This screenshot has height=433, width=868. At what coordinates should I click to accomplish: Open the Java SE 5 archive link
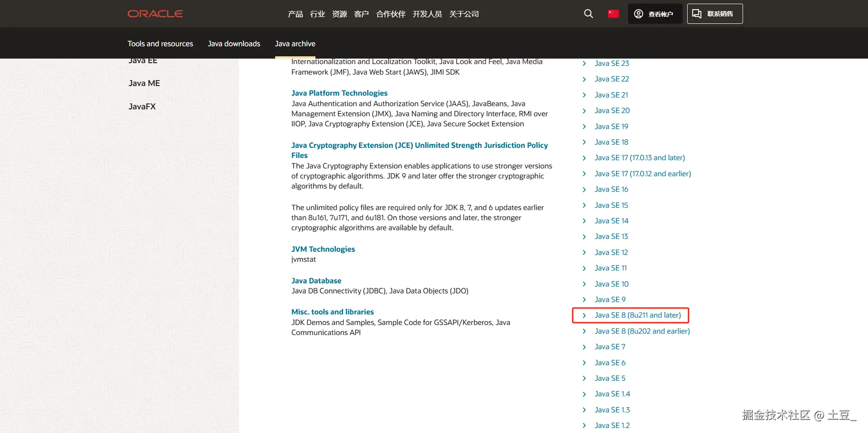610,378
